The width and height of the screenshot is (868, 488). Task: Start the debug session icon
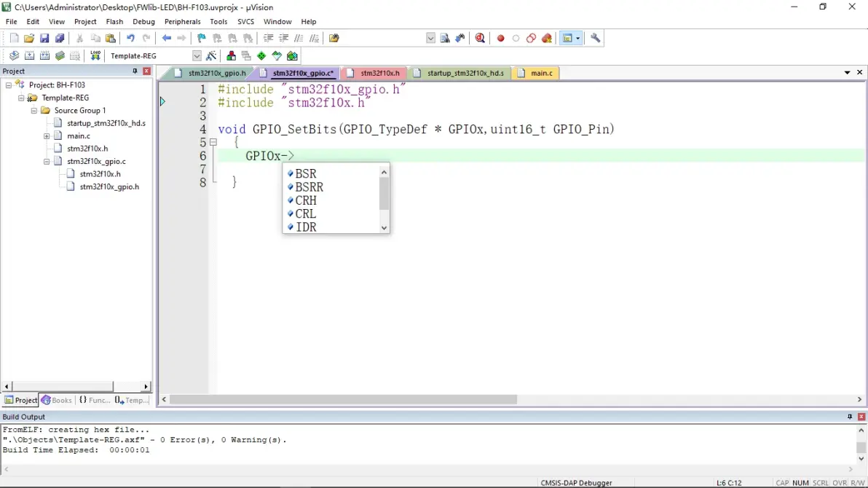tap(480, 39)
